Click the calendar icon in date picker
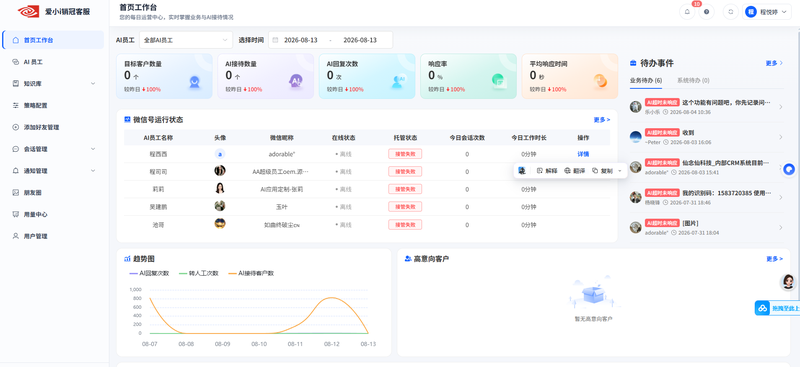This screenshot has height=367, width=800. coord(276,40)
